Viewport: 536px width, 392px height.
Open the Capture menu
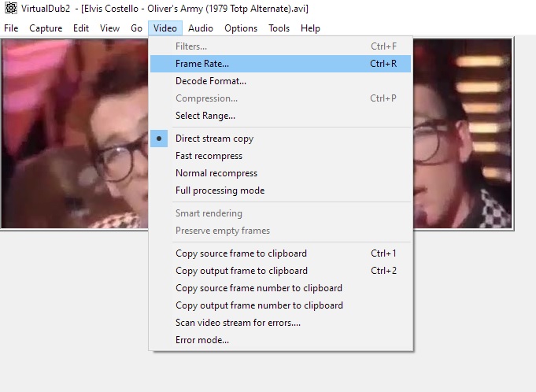(x=46, y=28)
